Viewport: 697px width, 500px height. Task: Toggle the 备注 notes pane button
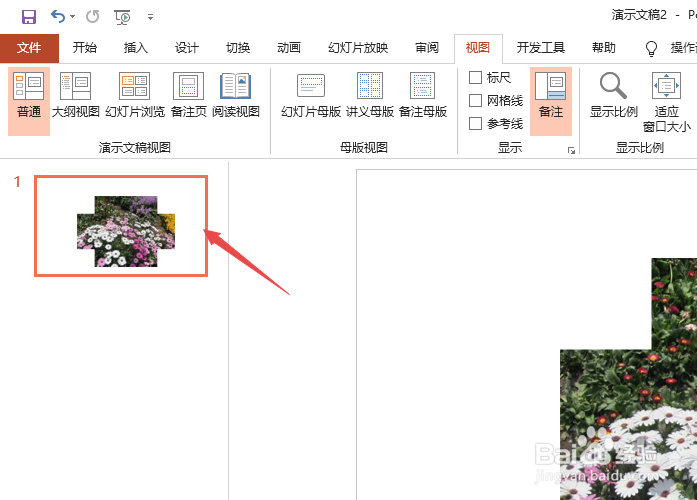[551, 101]
